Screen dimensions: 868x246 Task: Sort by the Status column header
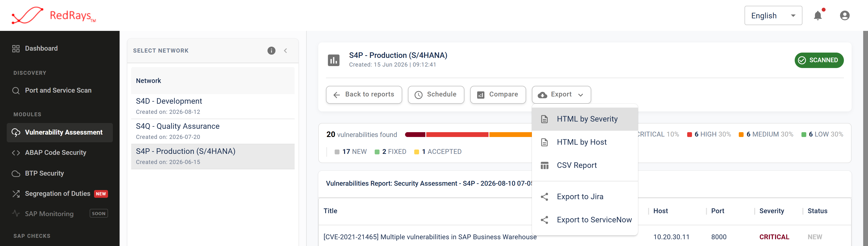pos(817,211)
